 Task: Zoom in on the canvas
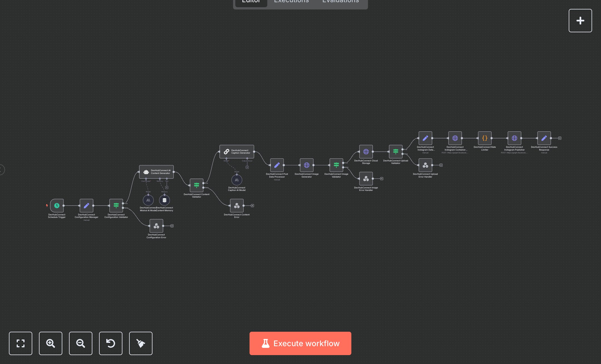tap(51, 343)
